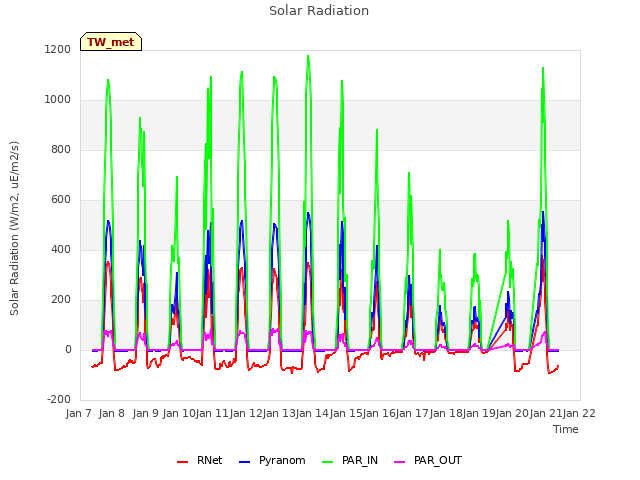Click the green PAR_IN legend color marker
640x480 pixels.
(328, 462)
